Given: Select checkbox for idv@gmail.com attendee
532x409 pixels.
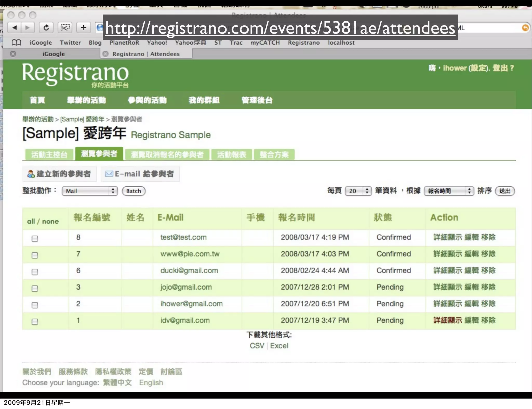Looking at the screenshot, I should point(35,322).
